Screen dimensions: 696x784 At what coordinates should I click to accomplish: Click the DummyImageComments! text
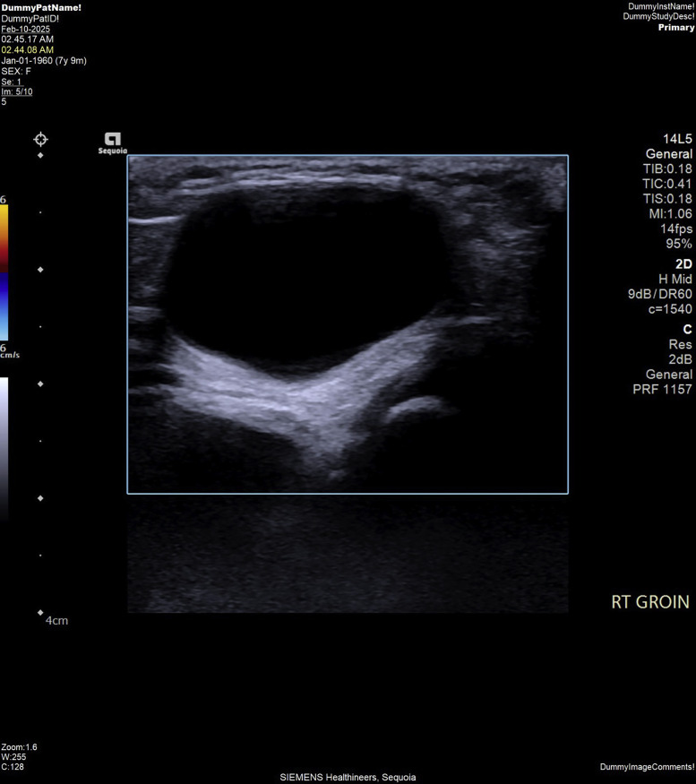647,767
